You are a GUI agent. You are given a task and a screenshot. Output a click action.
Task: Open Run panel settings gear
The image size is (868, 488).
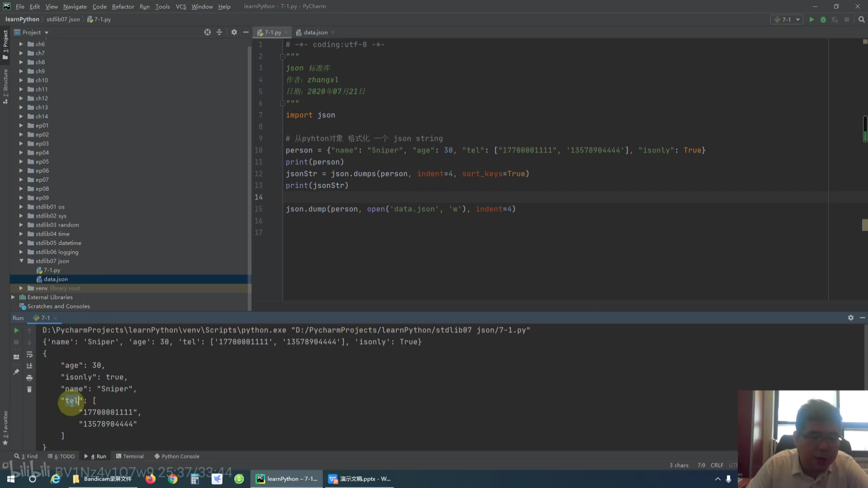pyautogui.click(x=850, y=318)
